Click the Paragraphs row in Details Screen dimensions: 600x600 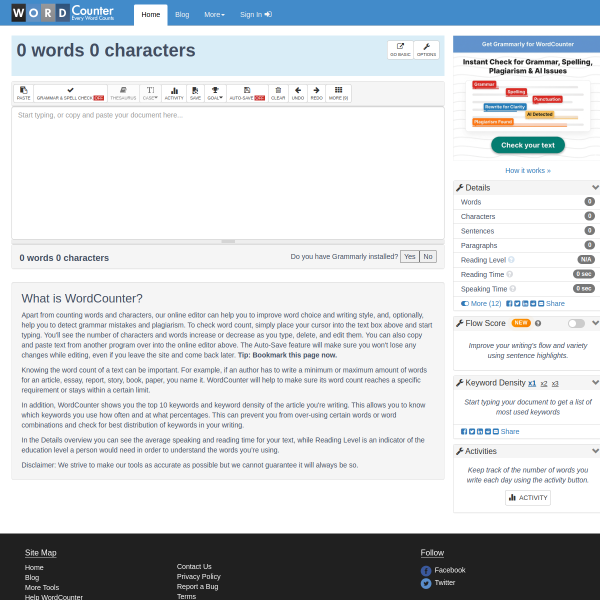click(527, 246)
